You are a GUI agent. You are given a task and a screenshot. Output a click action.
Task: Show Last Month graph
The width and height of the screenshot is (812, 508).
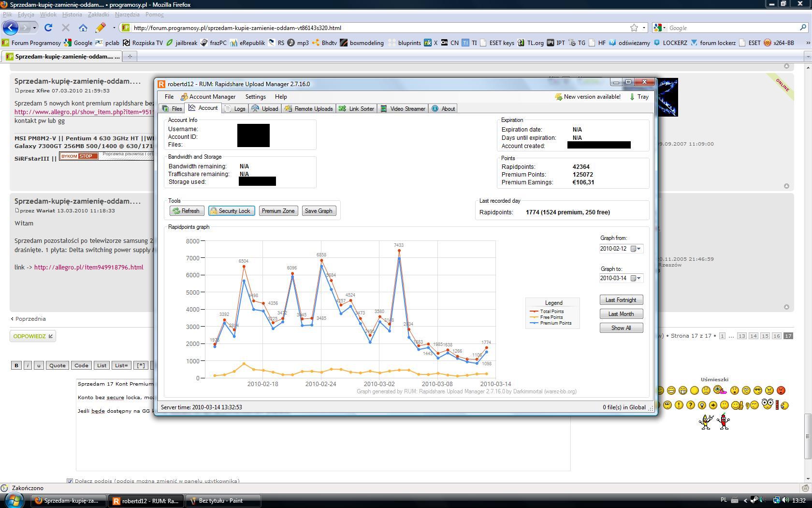coord(621,314)
